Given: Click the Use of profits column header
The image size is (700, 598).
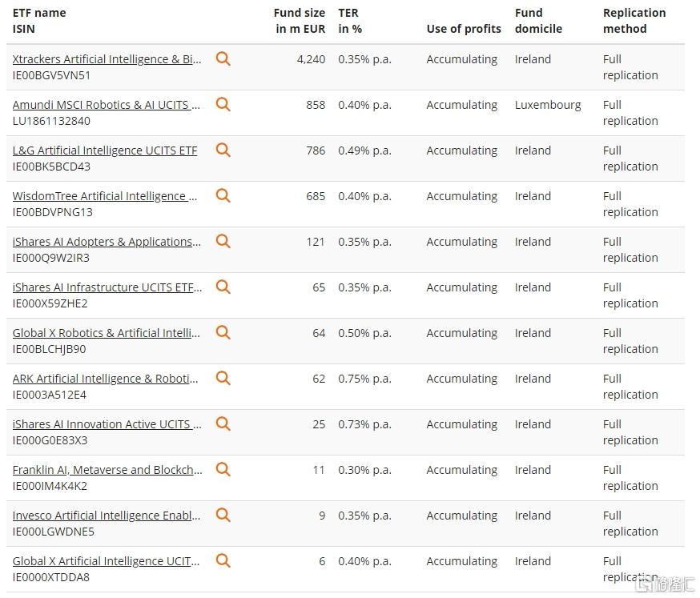Looking at the screenshot, I should coord(464,29).
